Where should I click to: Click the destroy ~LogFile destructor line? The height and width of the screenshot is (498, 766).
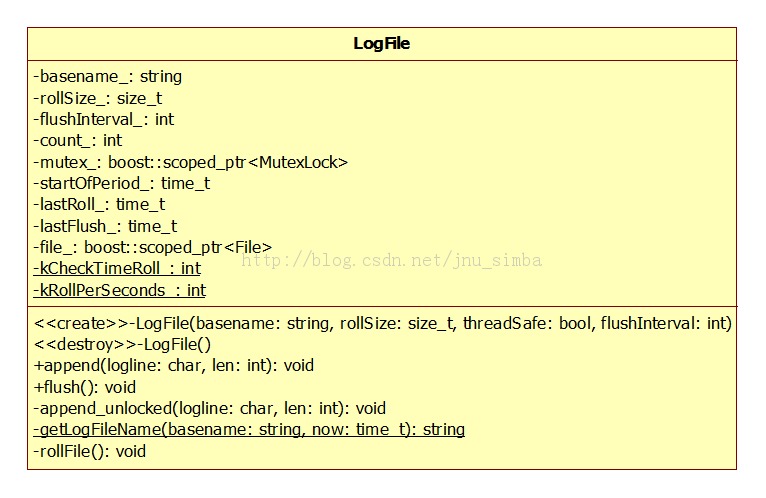pyautogui.click(x=122, y=344)
